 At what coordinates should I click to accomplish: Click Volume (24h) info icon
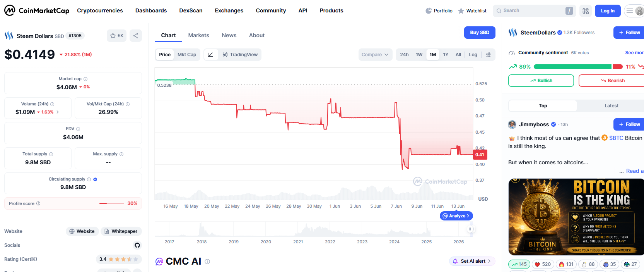[52, 104]
